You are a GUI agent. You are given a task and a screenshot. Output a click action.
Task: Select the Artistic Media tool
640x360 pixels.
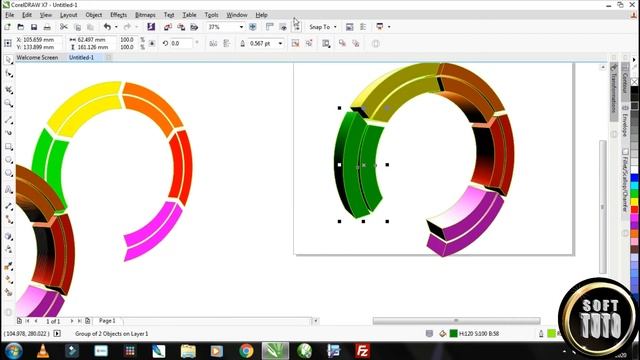pyautogui.click(x=9, y=133)
